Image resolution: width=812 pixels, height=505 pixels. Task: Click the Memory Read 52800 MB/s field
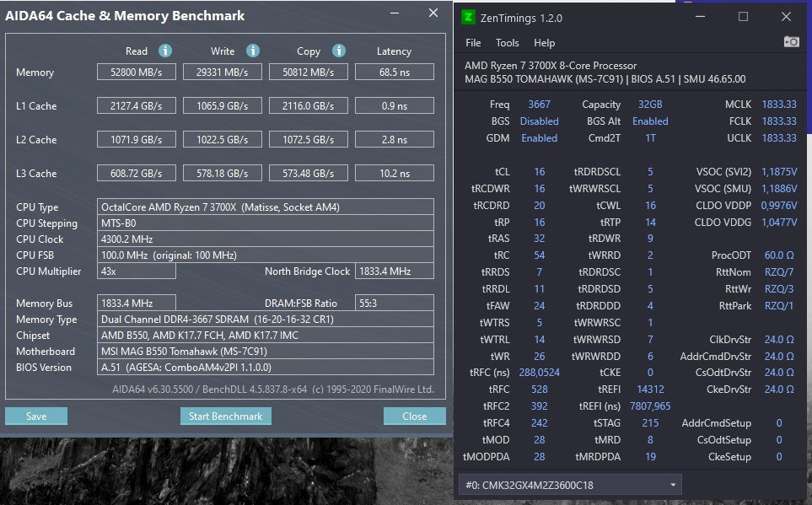pos(137,73)
